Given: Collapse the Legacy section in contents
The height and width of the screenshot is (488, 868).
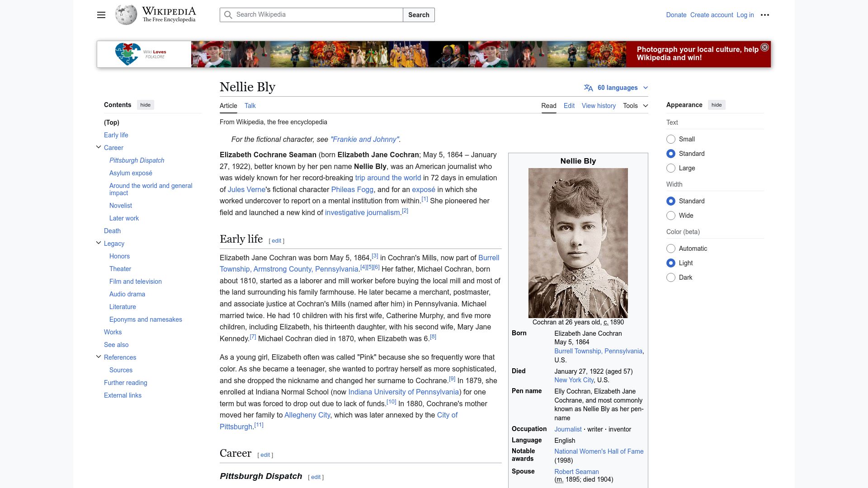Looking at the screenshot, I should pyautogui.click(x=99, y=243).
